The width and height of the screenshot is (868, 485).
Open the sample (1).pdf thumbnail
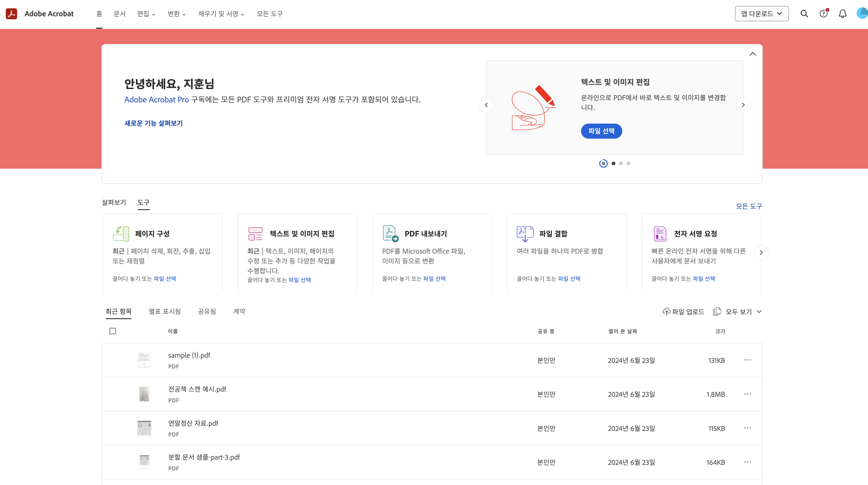(144, 360)
